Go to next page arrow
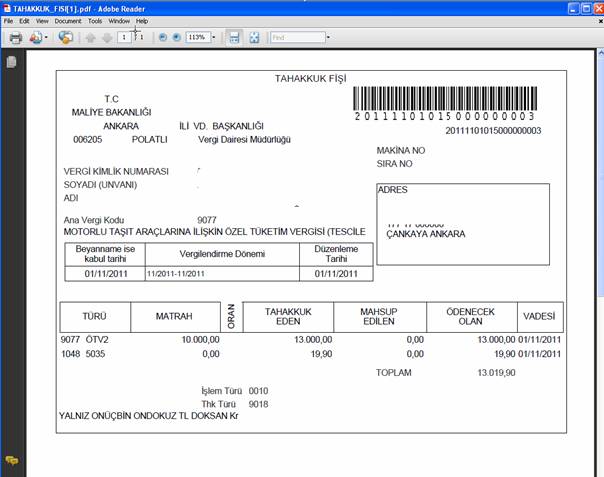This screenshot has height=477, width=604. point(105,38)
